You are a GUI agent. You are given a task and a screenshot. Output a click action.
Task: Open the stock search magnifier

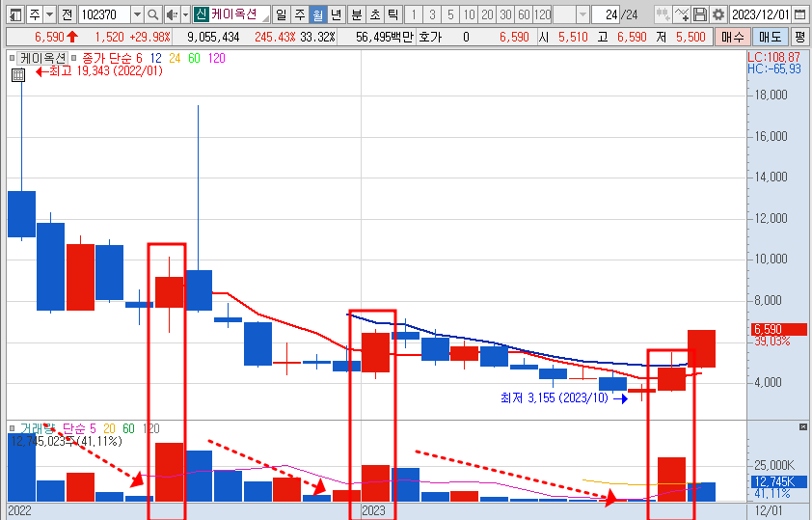click(152, 14)
